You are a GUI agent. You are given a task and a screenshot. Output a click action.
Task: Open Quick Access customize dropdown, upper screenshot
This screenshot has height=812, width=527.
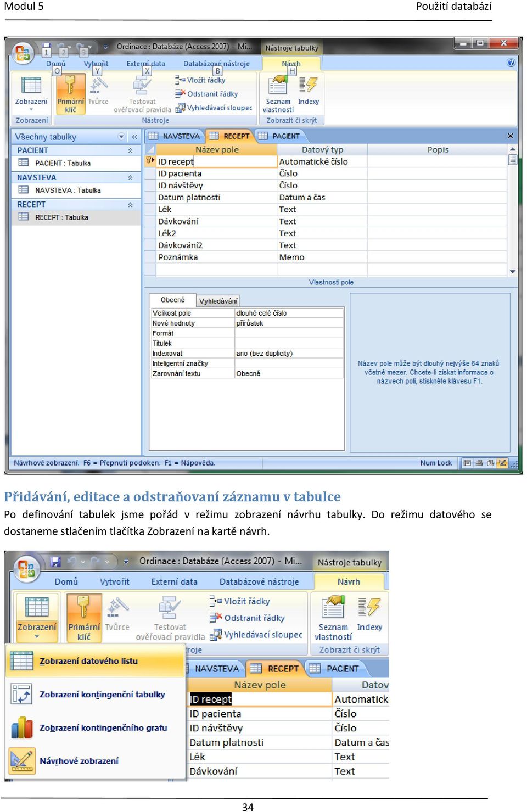pos(105,47)
